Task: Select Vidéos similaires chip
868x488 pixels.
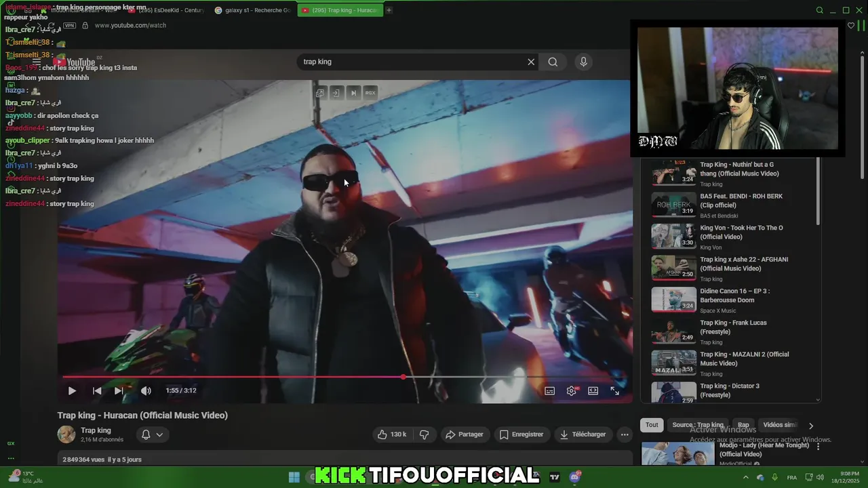Action: point(780,425)
